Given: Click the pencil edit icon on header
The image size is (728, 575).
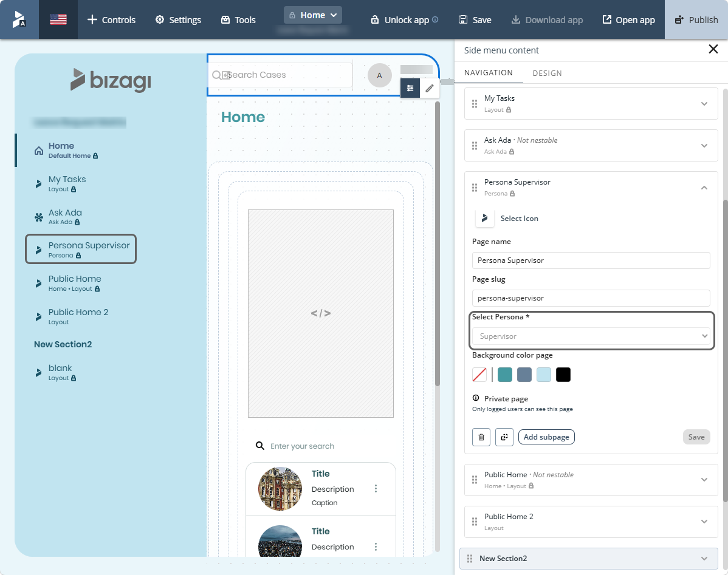Looking at the screenshot, I should tap(430, 88).
